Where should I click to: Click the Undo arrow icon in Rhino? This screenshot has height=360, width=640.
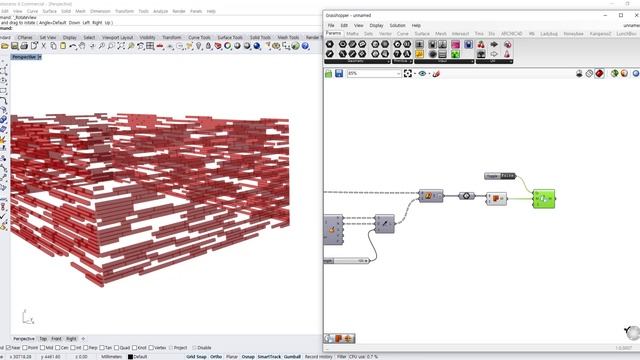pos(73,46)
